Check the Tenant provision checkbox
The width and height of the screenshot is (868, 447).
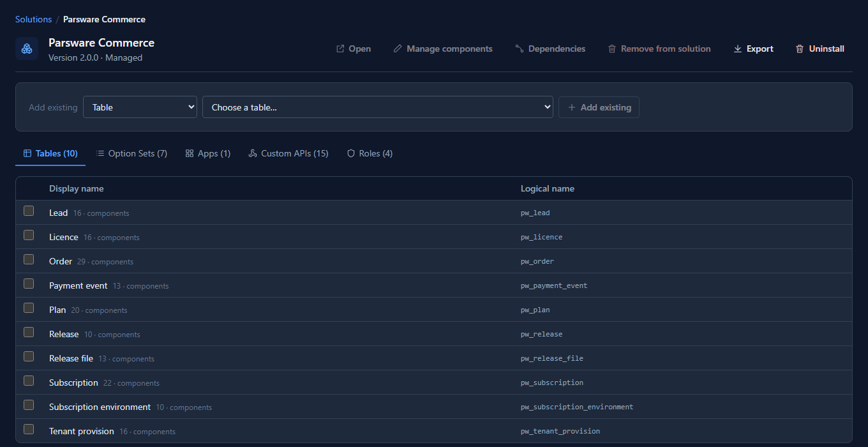coord(29,429)
